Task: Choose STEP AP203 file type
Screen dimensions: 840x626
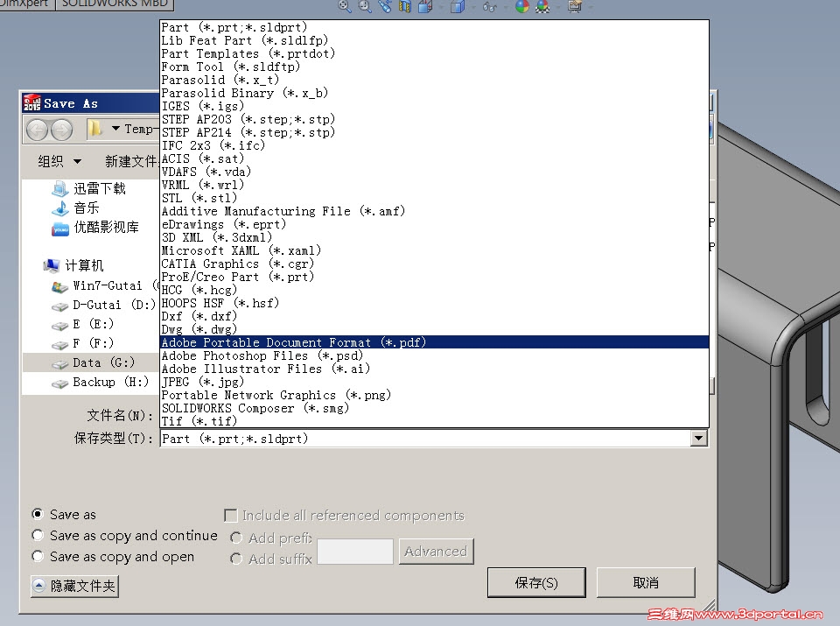Action: [x=435, y=119]
